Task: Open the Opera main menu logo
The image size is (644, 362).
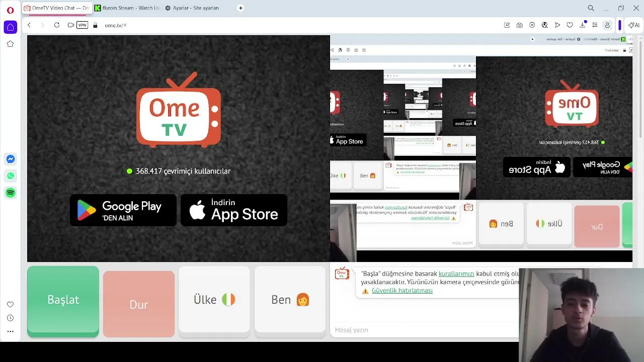Action: [10, 10]
